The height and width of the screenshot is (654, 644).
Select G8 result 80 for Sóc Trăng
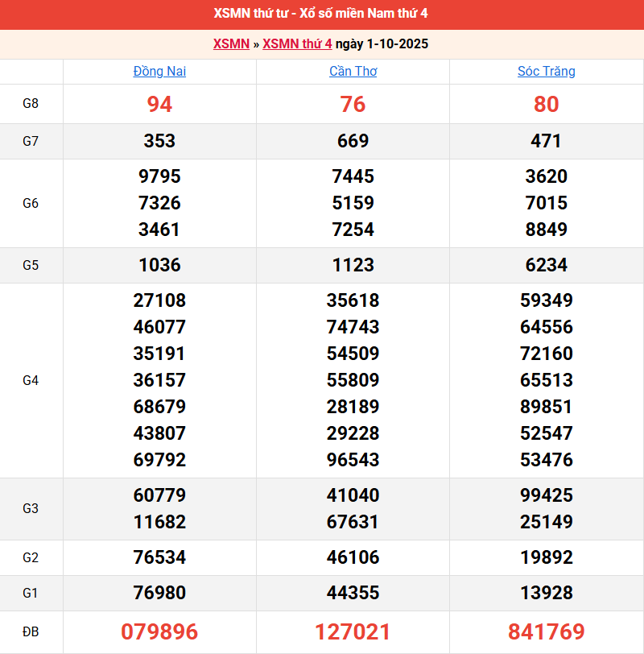(546, 104)
